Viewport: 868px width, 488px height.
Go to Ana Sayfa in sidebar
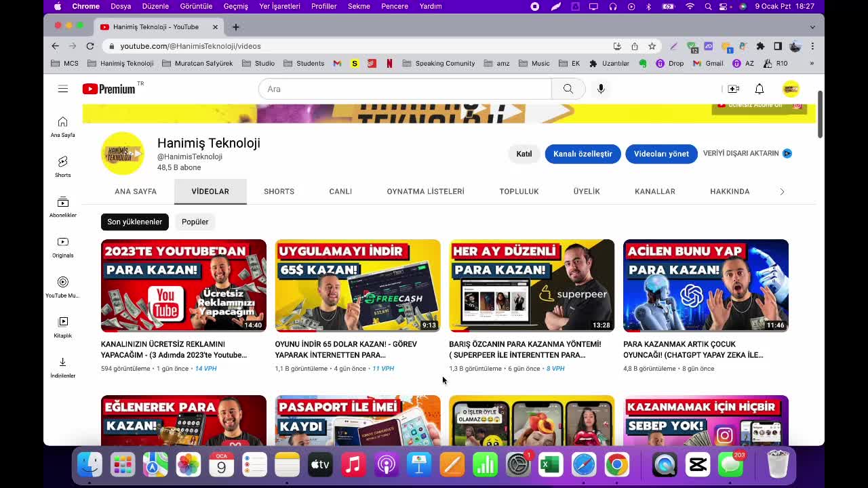62,127
